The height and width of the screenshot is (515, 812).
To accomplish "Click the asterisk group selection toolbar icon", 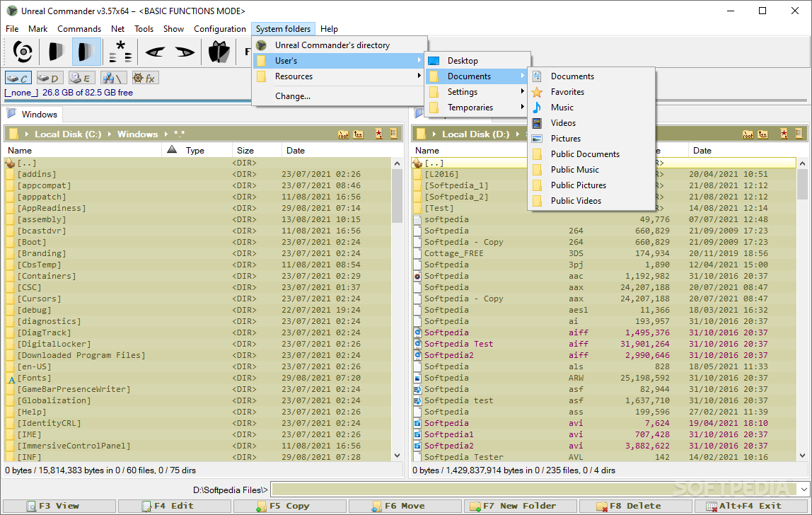I will (120, 52).
